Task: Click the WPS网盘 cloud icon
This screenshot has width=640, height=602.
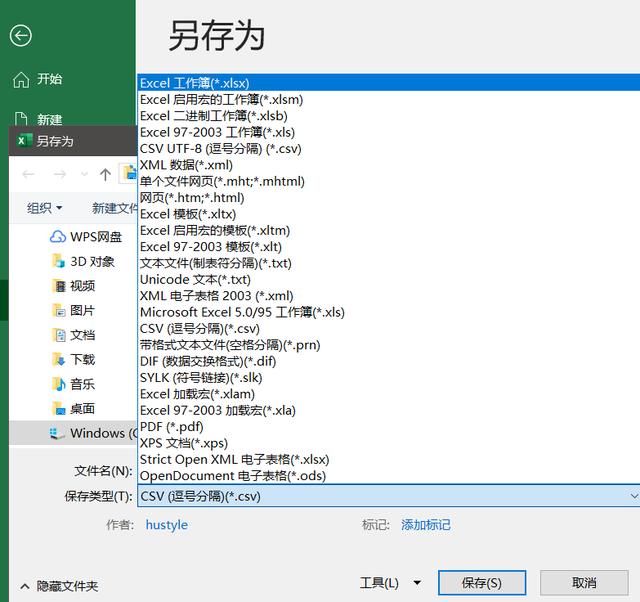Action: [58, 237]
